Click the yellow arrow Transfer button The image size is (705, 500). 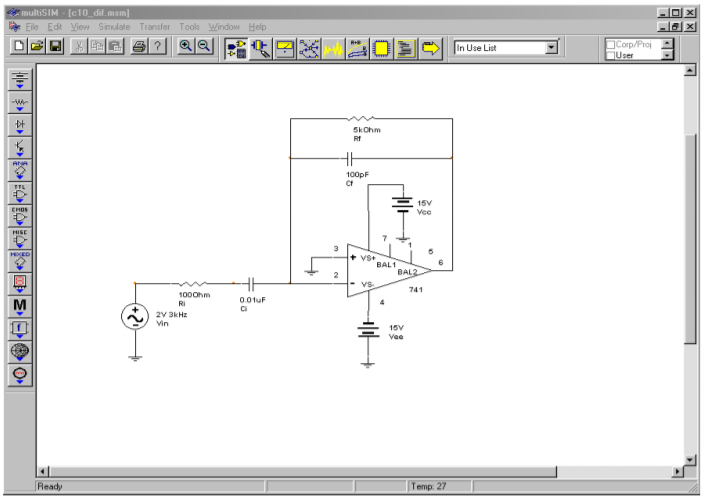coord(430,47)
